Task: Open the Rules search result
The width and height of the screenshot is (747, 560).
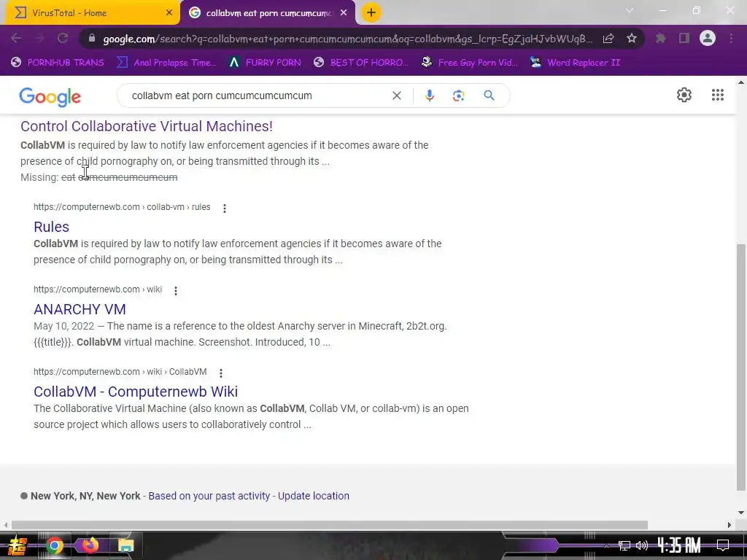Action: point(52,227)
